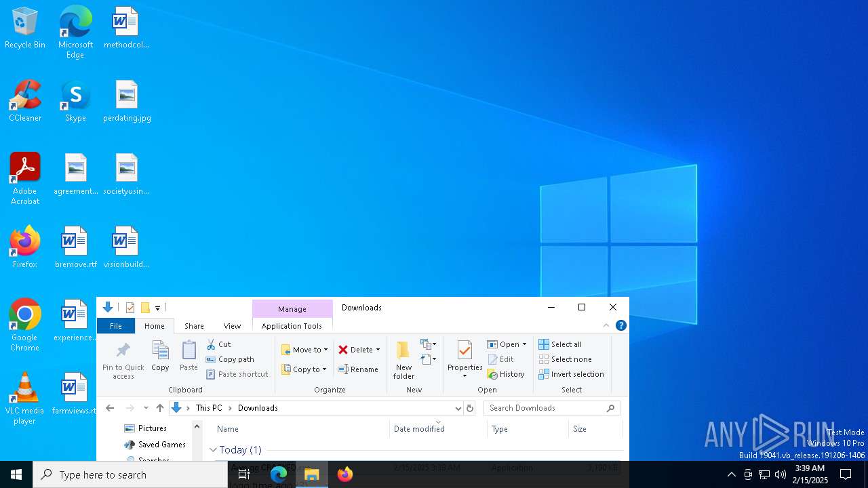Click Select none in ribbon
The height and width of the screenshot is (488, 868).
tap(565, 359)
